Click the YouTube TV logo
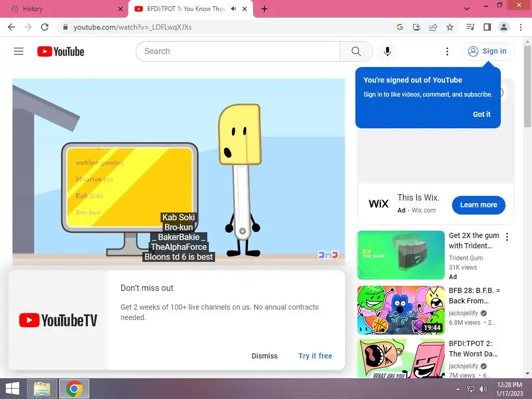The image size is (532, 399). point(58,320)
